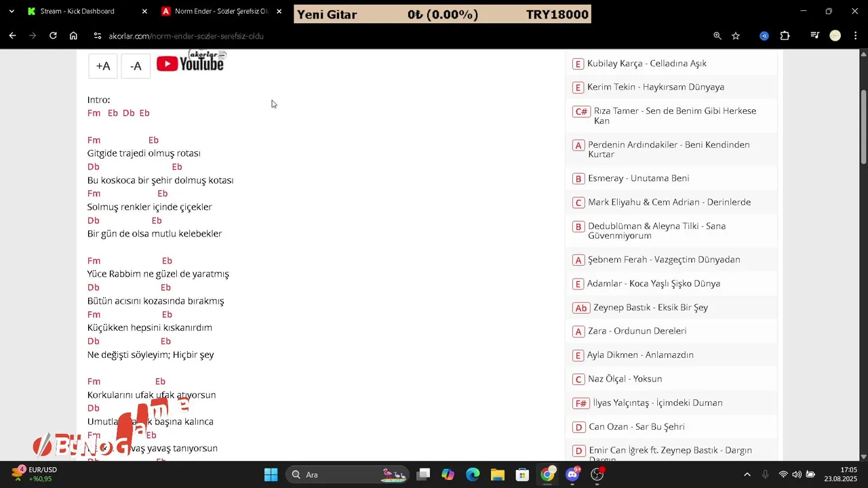Open the akorlar YouTube channel logo
This screenshot has height=488, width=868.
(x=191, y=62)
